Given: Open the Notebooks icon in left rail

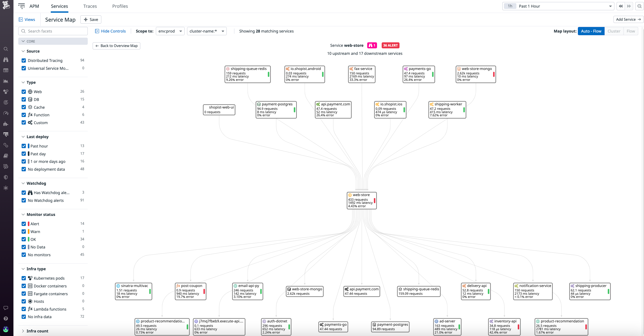Looking at the screenshot, I should tap(6, 156).
